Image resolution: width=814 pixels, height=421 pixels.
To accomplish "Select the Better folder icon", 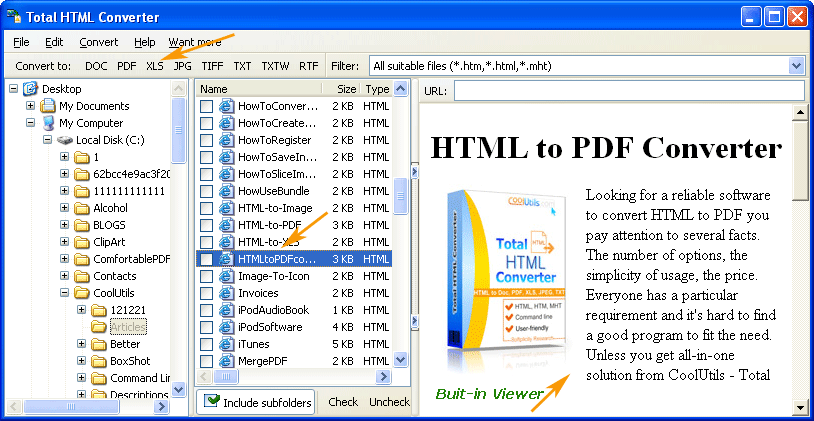I will tap(99, 344).
